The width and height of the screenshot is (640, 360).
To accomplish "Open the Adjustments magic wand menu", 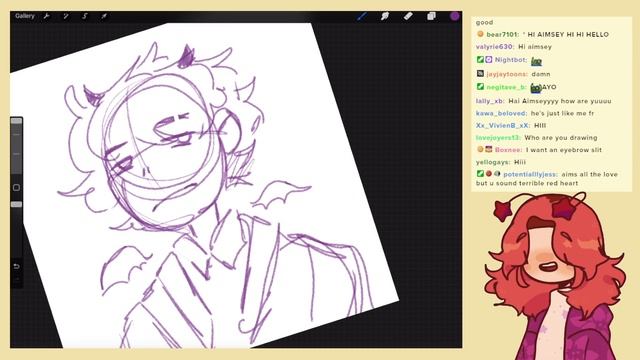I will pyautogui.click(x=65, y=16).
